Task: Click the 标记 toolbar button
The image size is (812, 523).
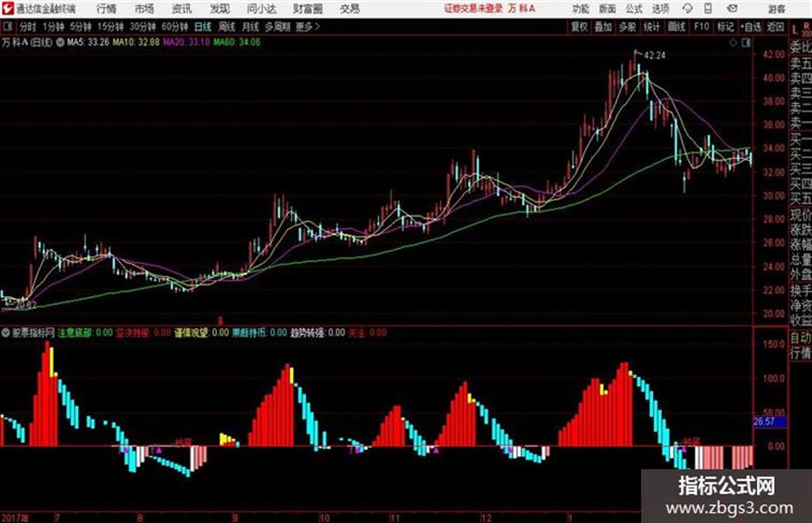Action: pos(725,27)
